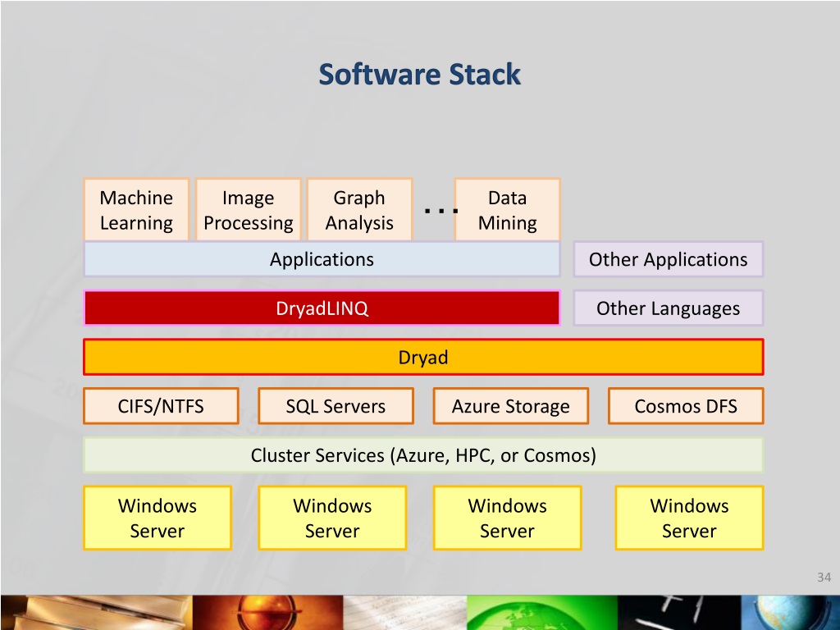The height and width of the screenshot is (630, 840).
Task: Select the Cosmos DFS box
Action: point(686,406)
